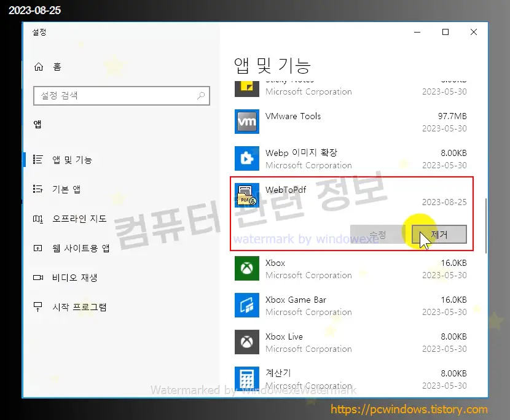
Task: Select the VMware Tools entry name
Action: [x=293, y=116]
